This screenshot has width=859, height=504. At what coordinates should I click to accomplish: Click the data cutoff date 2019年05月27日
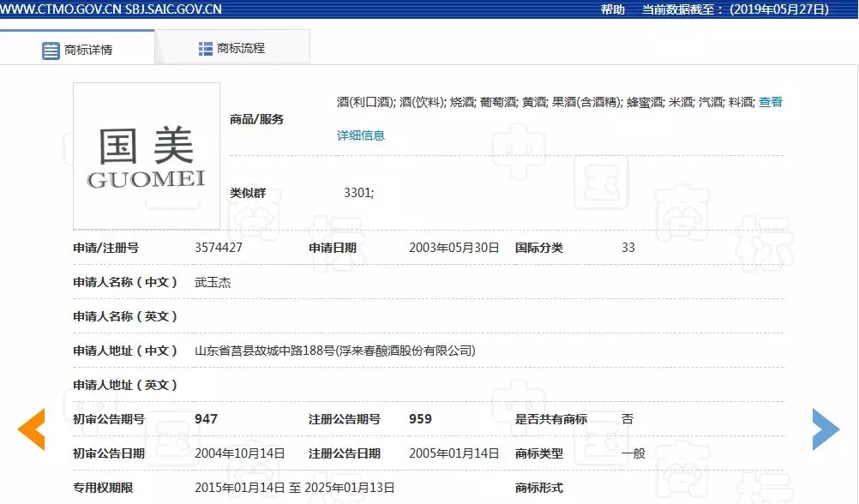click(x=779, y=9)
